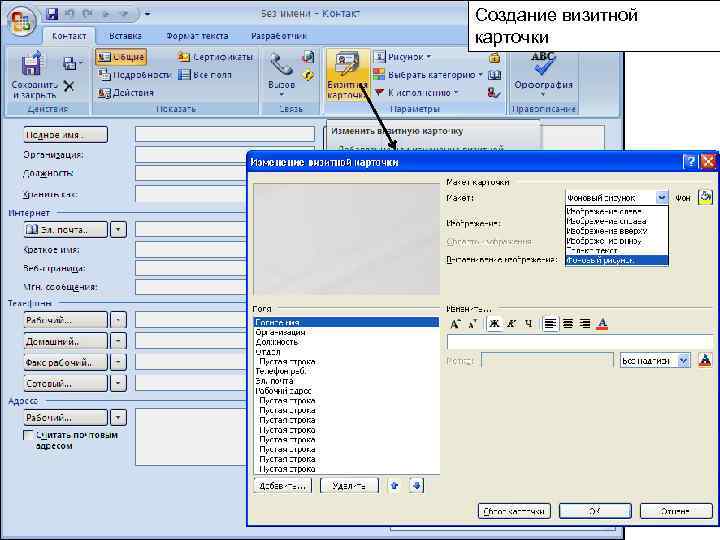The height and width of the screenshot is (540, 720).
Task: Click the Добавить... button
Action: [282, 485]
